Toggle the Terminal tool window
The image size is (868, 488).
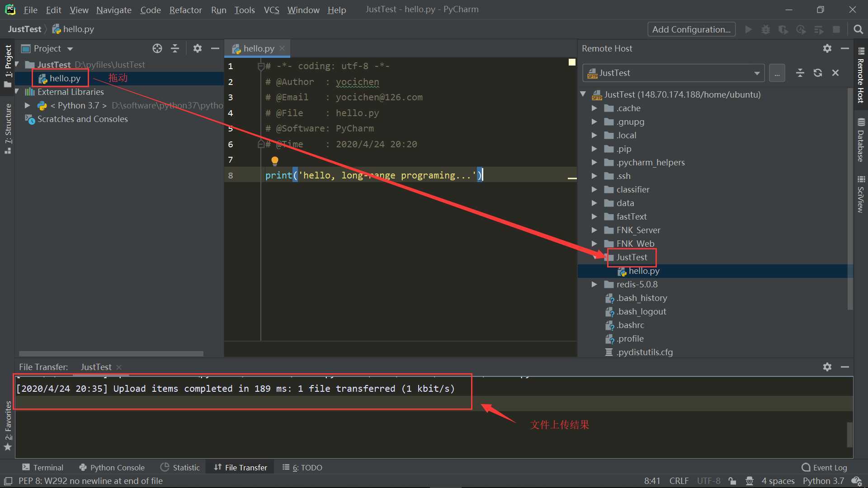click(x=43, y=467)
